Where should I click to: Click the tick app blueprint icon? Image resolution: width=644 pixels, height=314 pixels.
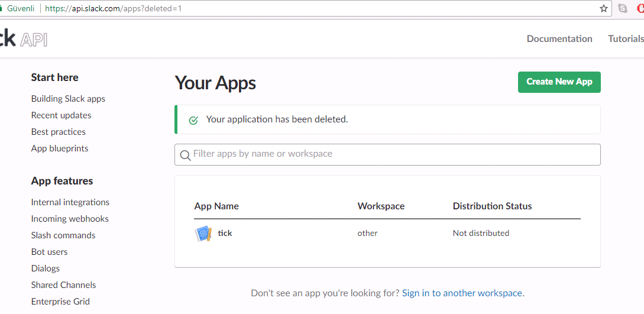pyautogui.click(x=203, y=234)
